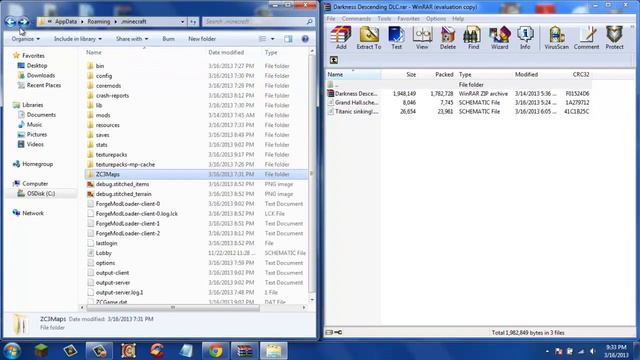
Task: Switch to WinRAR via taskbar icon
Action: [244, 351]
